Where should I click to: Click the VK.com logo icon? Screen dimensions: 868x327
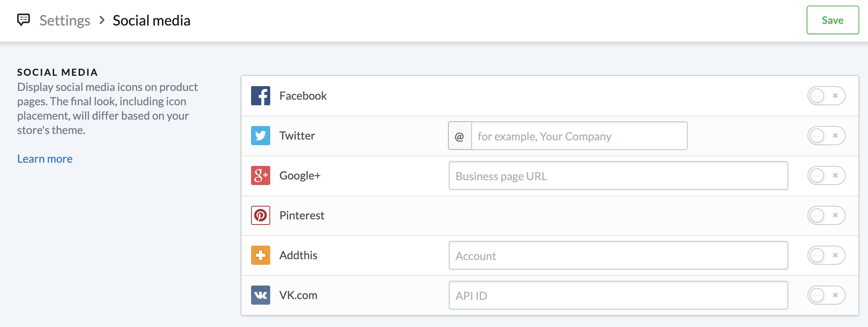[261, 295]
